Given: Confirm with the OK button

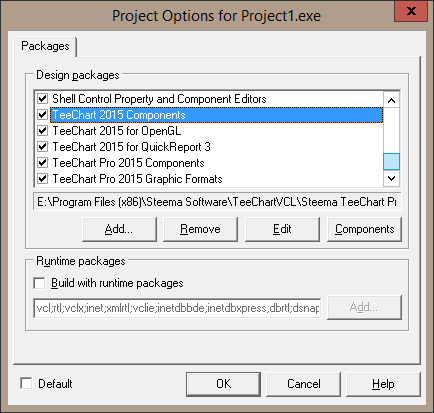Looking at the screenshot, I should point(223,384).
